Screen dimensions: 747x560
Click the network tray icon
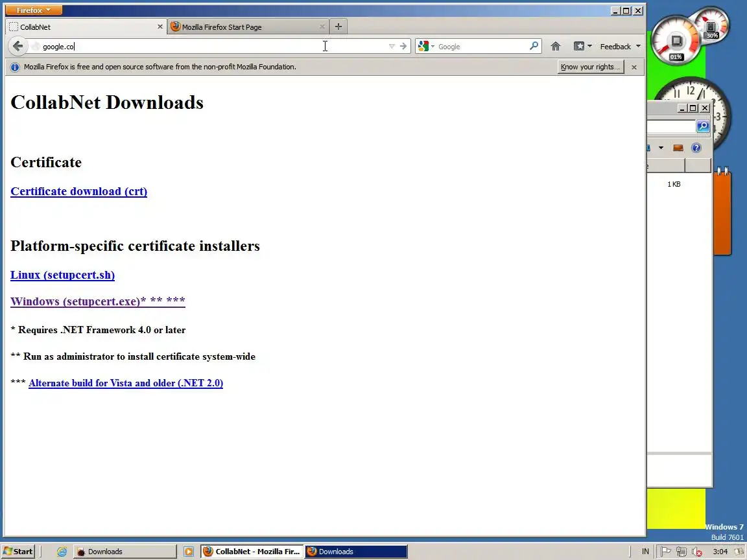[682, 552]
